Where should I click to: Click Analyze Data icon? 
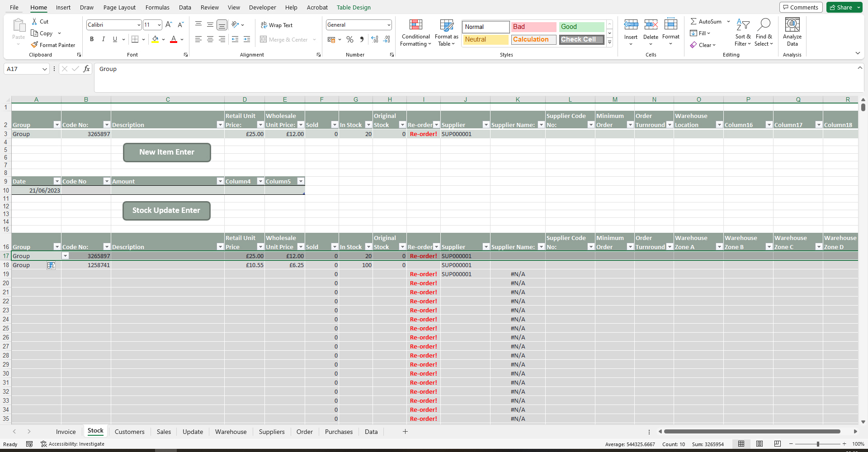792,33
